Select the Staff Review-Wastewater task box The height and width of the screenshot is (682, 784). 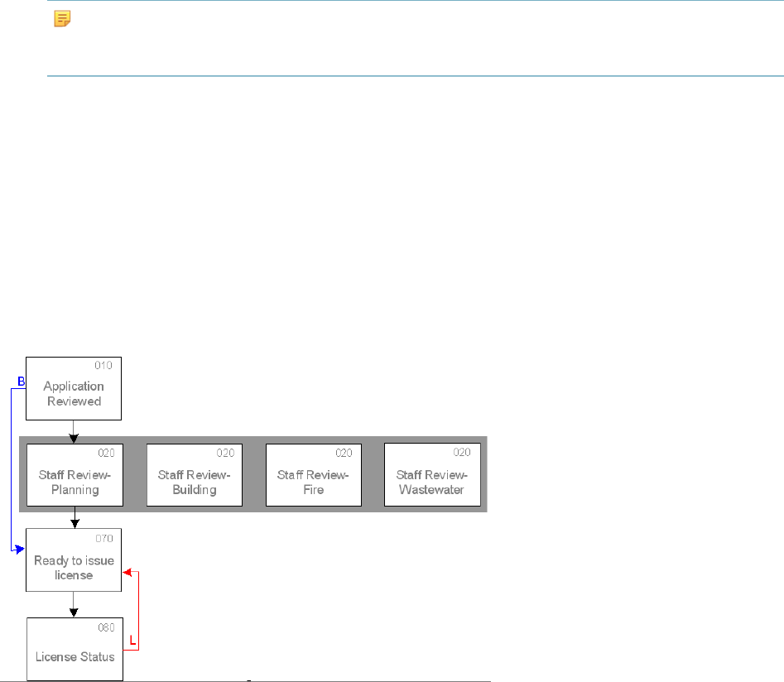(x=432, y=474)
